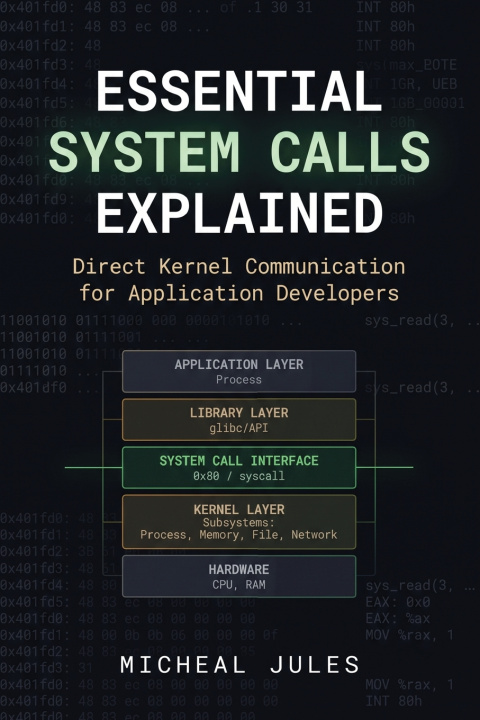This screenshot has height=720, width=480.
Task: Click the "EAX: 0x0" background text
Action: [398, 602]
